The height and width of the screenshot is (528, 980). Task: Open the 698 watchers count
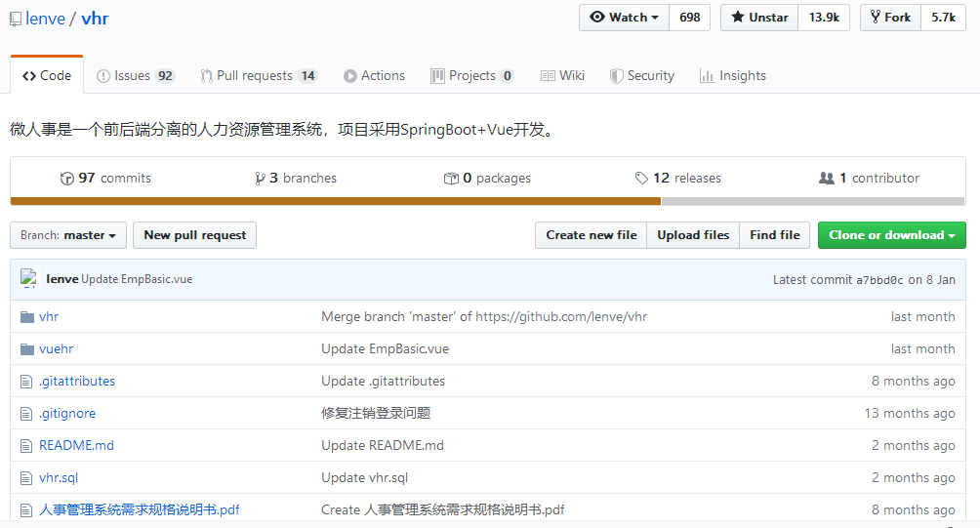point(690,18)
